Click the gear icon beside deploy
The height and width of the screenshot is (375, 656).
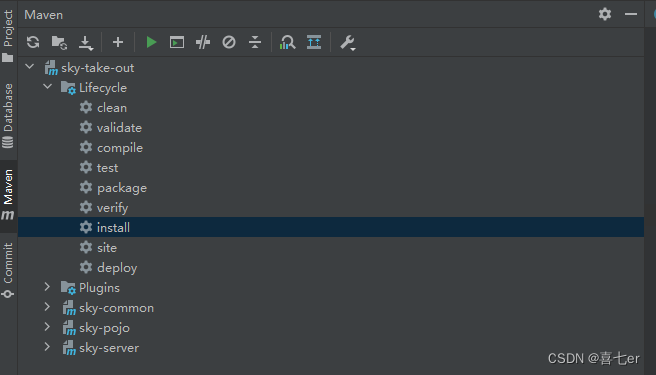(86, 267)
